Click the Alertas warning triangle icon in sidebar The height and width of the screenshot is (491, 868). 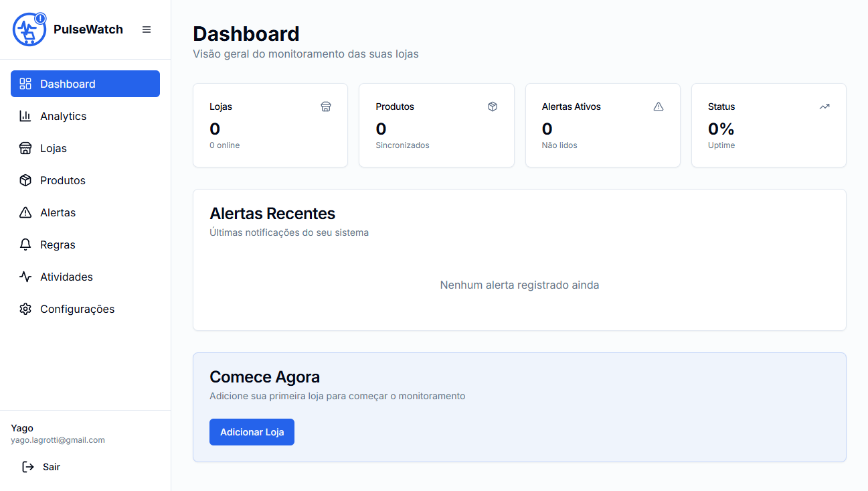25,212
